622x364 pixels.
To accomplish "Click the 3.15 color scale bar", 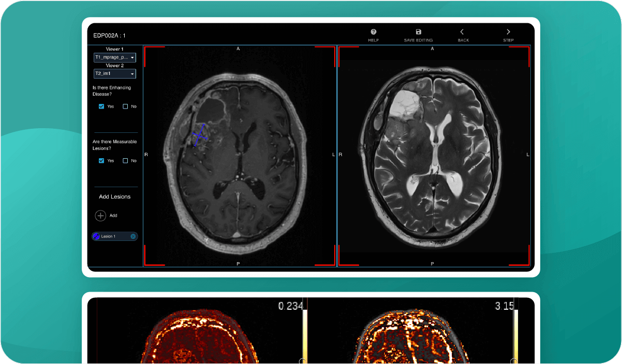I will 515,336.
